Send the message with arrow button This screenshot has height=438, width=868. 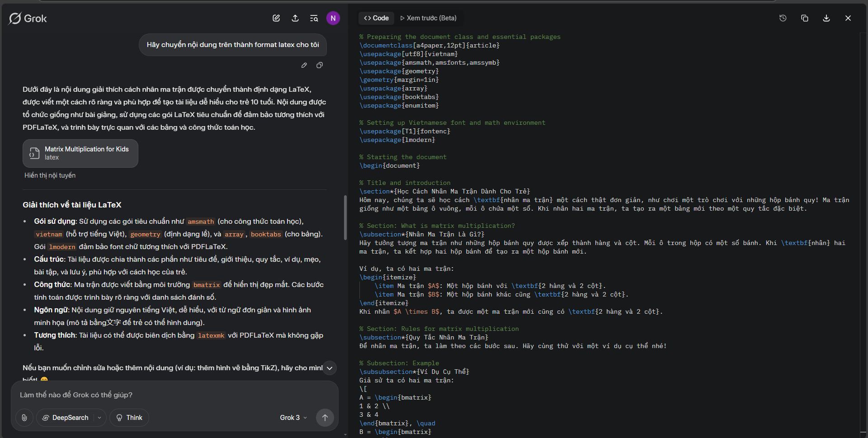325,418
